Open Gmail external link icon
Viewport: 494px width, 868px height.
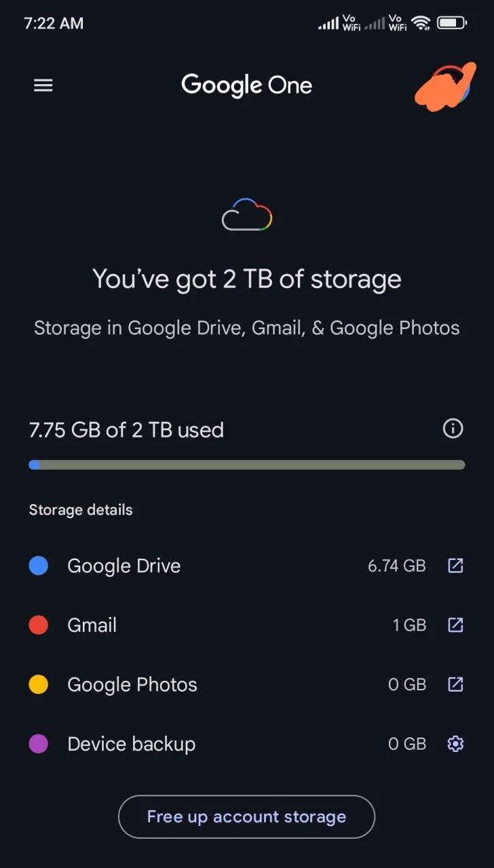(455, 625)
